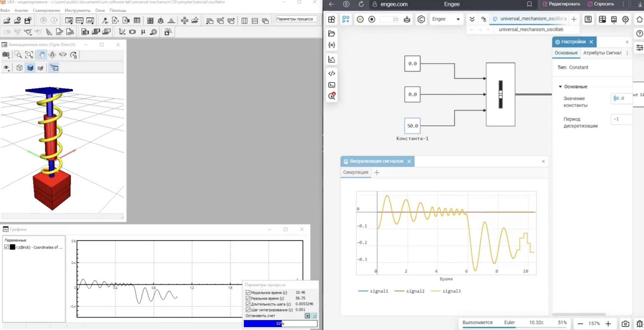Click the zoom-to-fit icon in animation window
This screenshot has width=644, height=330.
click(29, 55)
